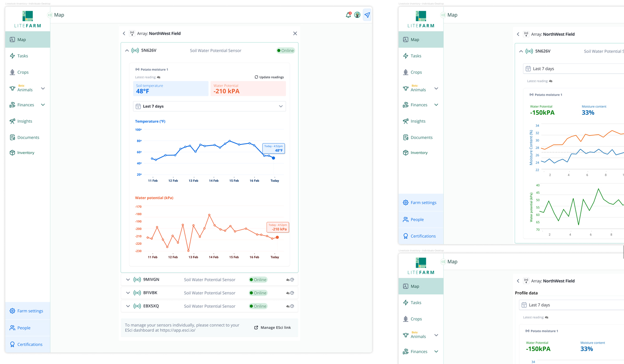The height and width of the screenshot is (364, 624).
Task: Click clock icon on the 9MIVGN row
Action: [292, 280]
